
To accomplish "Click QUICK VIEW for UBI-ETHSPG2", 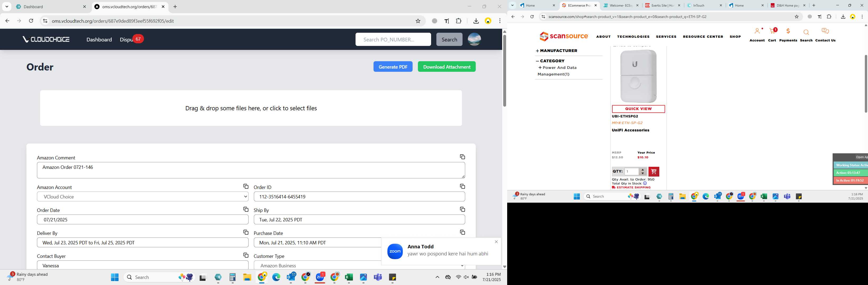I will tap(638, 109).
